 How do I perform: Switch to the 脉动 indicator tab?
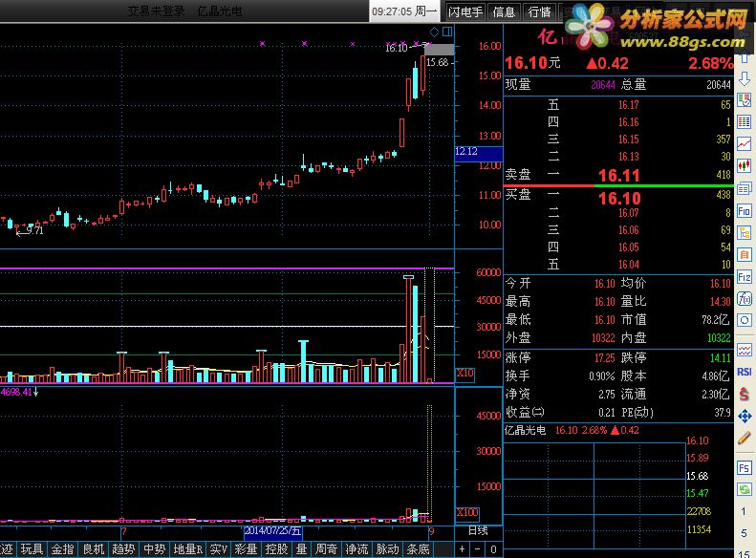tap(388, 548)
